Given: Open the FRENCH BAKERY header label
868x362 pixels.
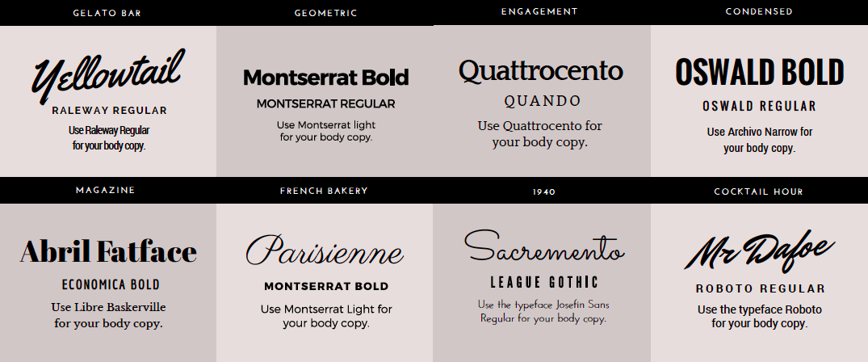Looking at the screenshot, I should (324, 192).
